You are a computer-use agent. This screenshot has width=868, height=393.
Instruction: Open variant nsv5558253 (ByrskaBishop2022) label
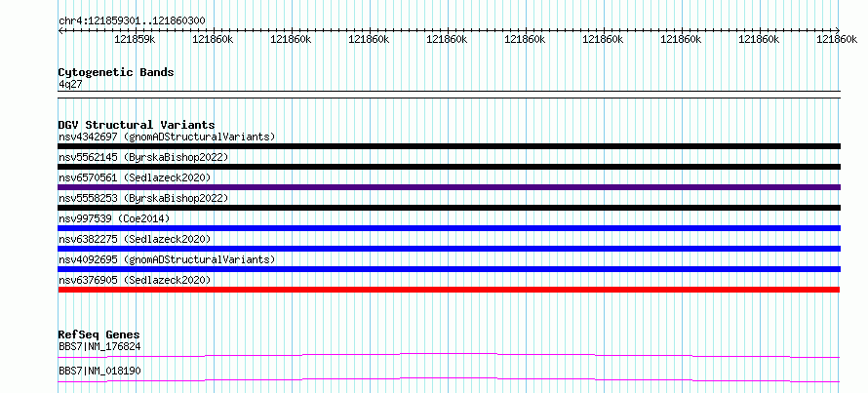[x=143, y=198]
